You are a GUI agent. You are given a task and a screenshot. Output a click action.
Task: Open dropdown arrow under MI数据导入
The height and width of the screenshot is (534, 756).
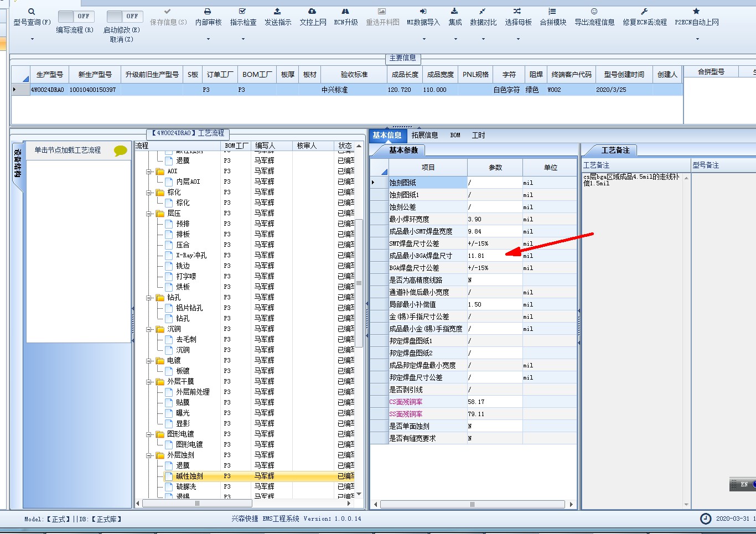(x=424, y=39)
